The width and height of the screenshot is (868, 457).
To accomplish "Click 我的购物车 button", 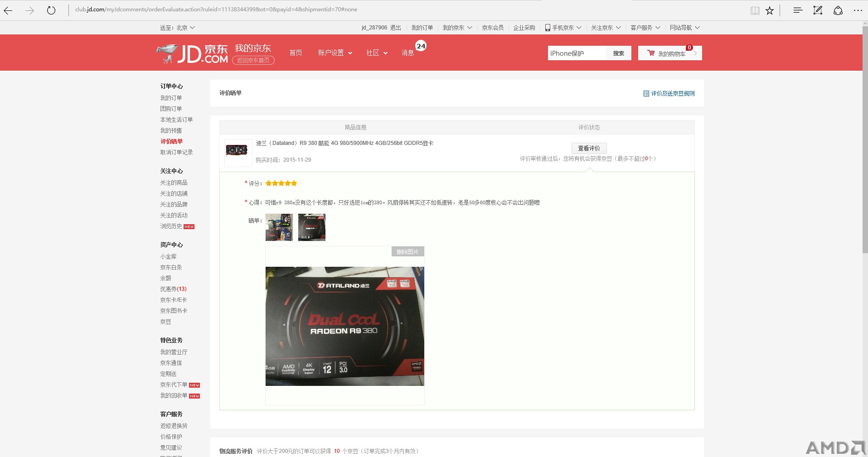I will tap(670, 53).
